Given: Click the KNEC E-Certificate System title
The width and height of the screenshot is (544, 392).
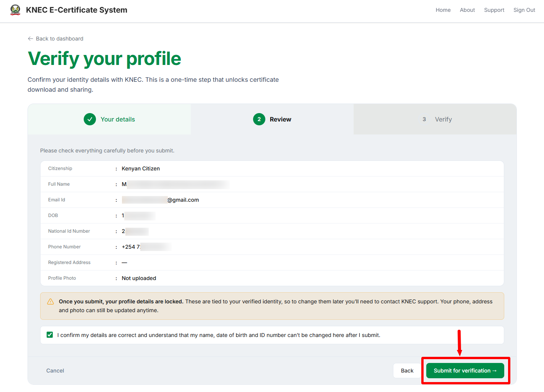Looking at the screenshot, I should (x=76, y=10).
